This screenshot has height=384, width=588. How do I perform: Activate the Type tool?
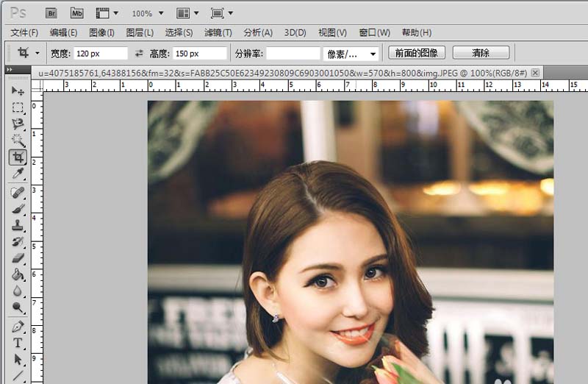pyautogui.click(x=18, y=344)
